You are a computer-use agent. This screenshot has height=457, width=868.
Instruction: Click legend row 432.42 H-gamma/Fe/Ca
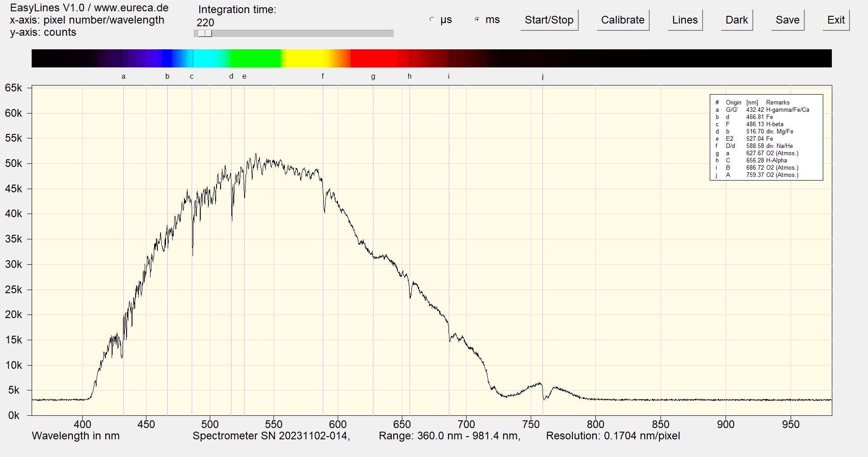pyautogui.click(x=762, y=110)
